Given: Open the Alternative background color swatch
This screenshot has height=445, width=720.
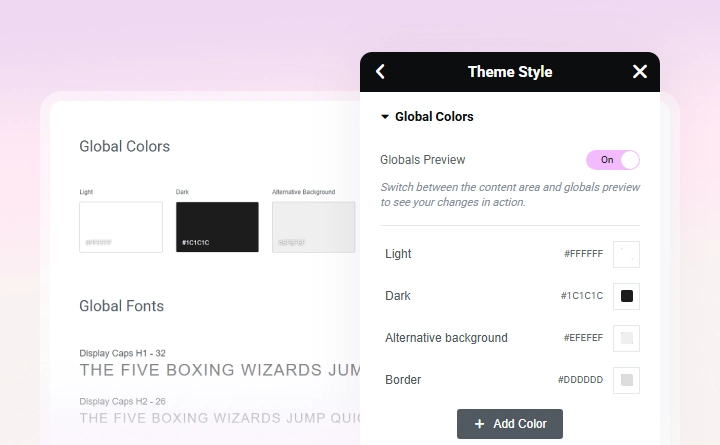Looking at the screenshot, I should (626, 338).
